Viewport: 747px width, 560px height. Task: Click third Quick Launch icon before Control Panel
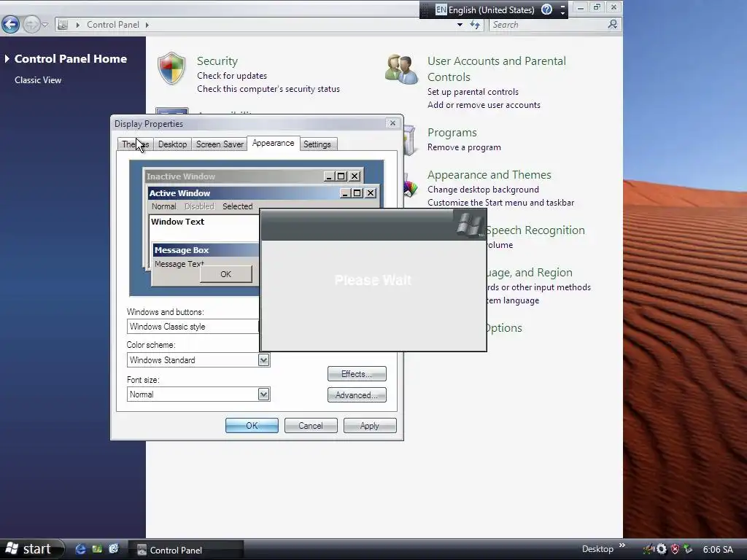(113, 549)
